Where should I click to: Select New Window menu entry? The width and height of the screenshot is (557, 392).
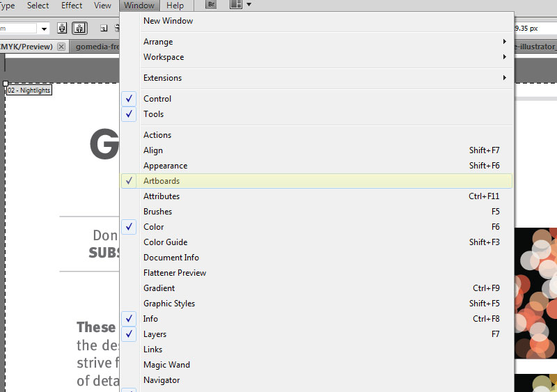click(x=168, y=21)
